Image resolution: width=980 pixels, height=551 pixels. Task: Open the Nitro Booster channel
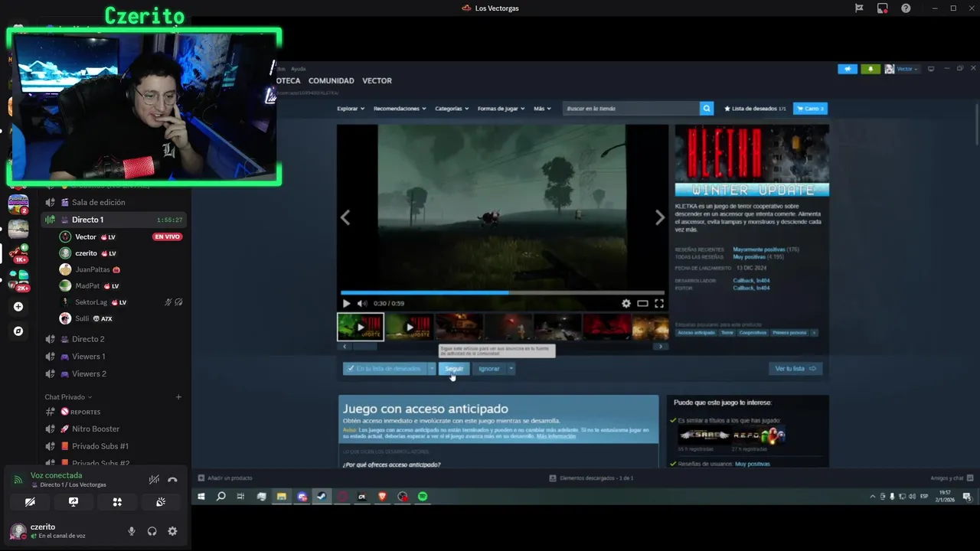[115, 429]
